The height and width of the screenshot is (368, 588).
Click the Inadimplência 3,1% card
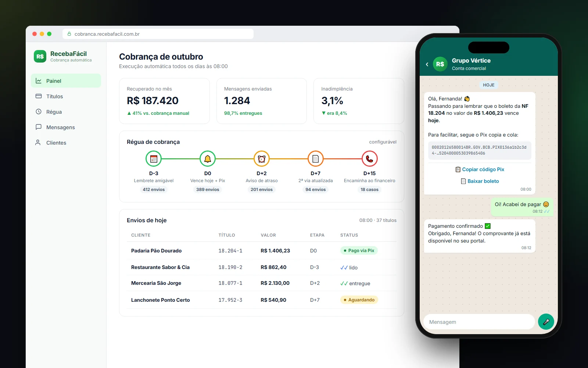point(359,101)
